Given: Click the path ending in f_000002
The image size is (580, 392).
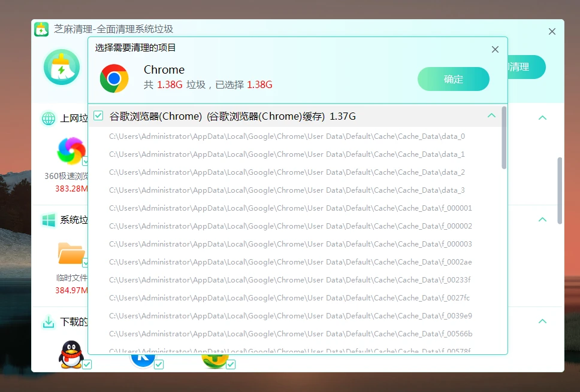Looking at the screenshot, I should tap(291, 226).
